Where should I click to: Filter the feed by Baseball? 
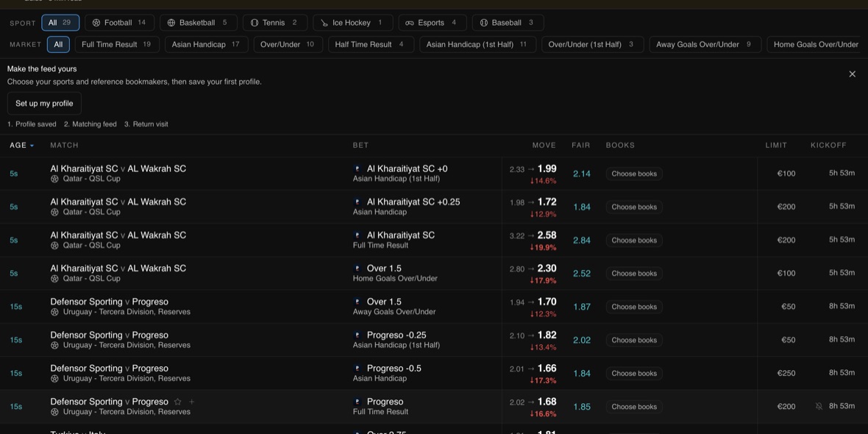[508, 23]
